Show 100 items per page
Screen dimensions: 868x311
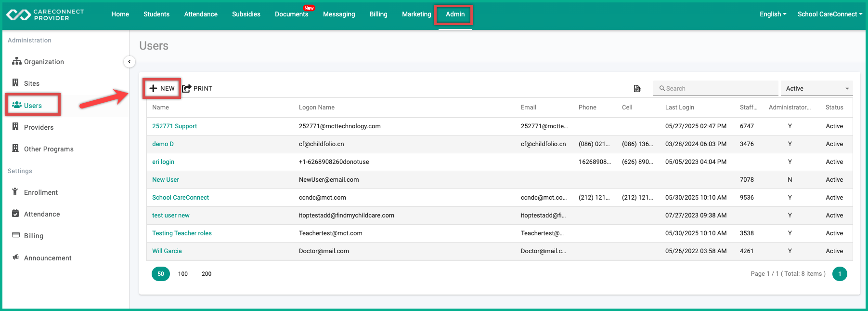(x=183, y=274)
